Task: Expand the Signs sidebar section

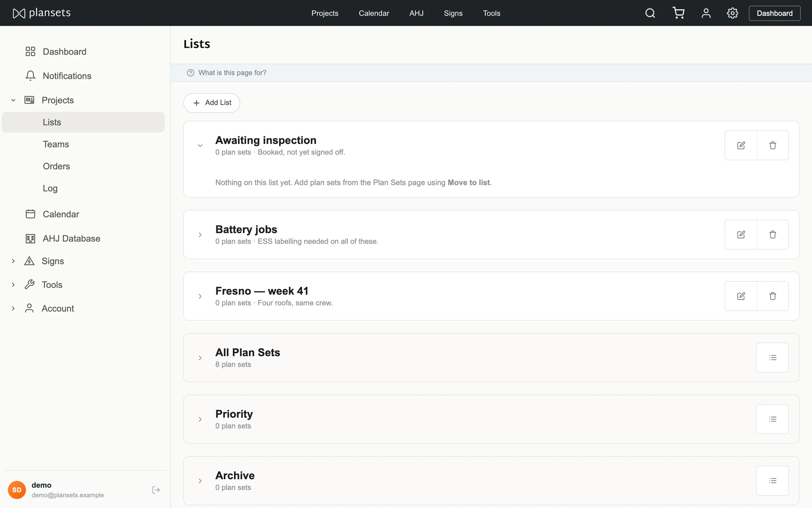Action: pyautogui.click(x=14, y=261)
